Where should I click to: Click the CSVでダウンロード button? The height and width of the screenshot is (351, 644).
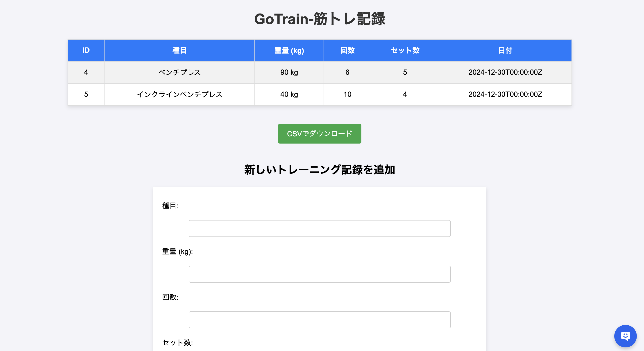tap(320, 134)
